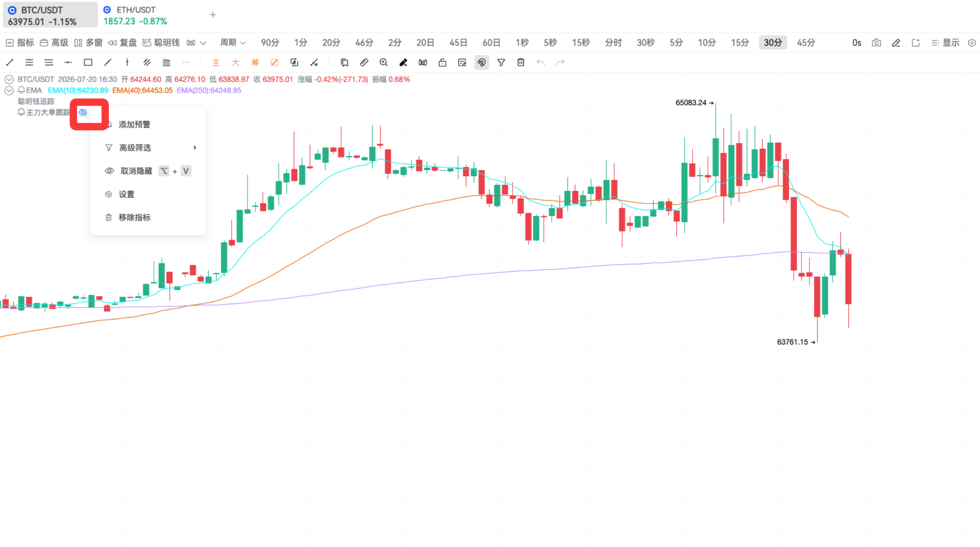The width and height of the screenshot is (980, 547).
Task: Collapse the EMA indicator row toggle
Action: click(x=9, y=90)
